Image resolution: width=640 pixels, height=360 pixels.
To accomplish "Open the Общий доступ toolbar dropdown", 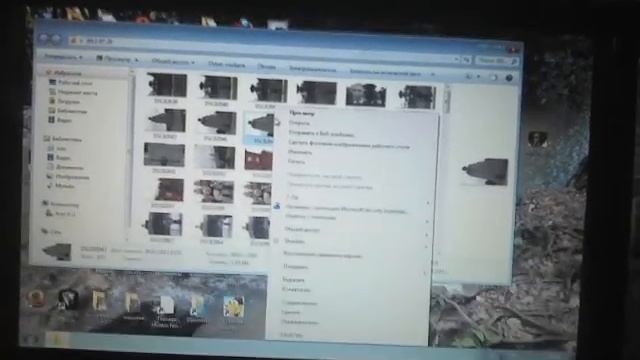I will tap(173, 62).
